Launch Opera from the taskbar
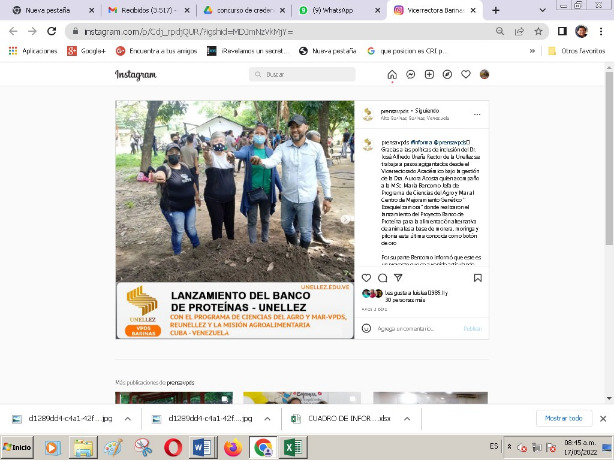This screenshot has width=614, height=460. [173, 447]
